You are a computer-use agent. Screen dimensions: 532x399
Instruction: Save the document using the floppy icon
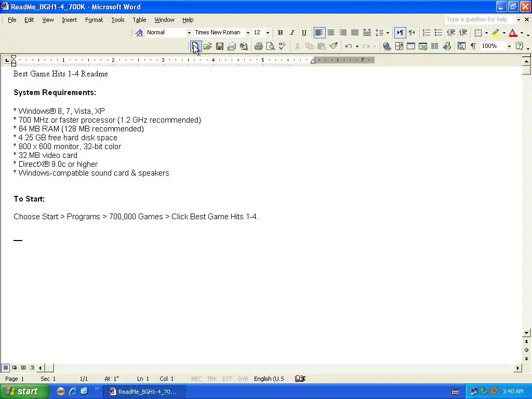220,46
